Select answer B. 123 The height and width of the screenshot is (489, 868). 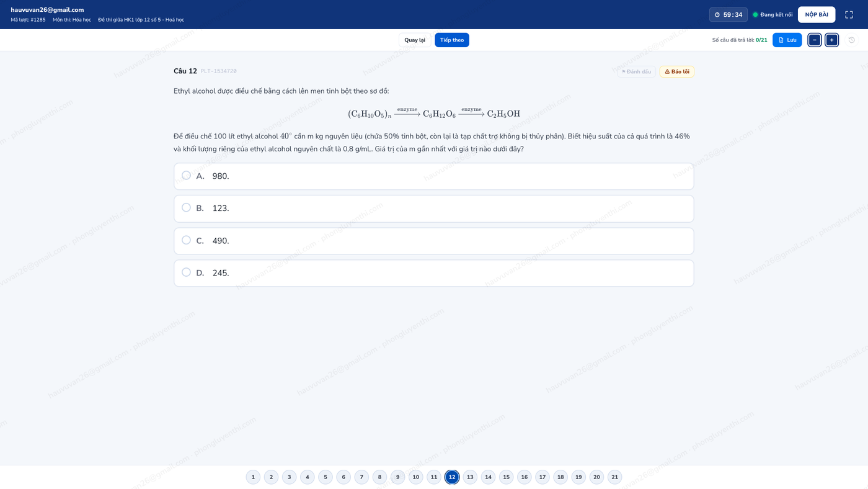point(434,209)
